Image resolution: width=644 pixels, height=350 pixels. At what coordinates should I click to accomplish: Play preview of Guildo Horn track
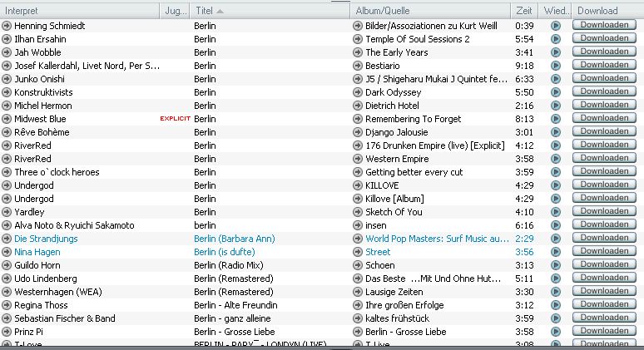pos(556,265)
